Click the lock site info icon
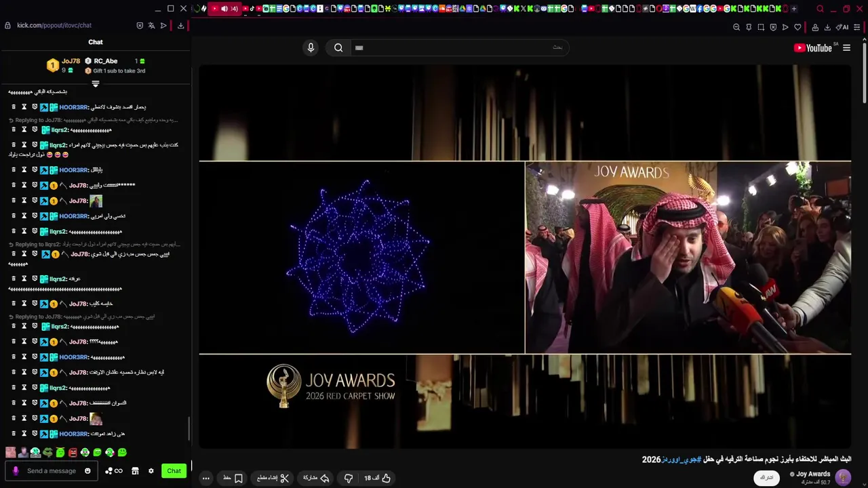 [x=7, y=25]
